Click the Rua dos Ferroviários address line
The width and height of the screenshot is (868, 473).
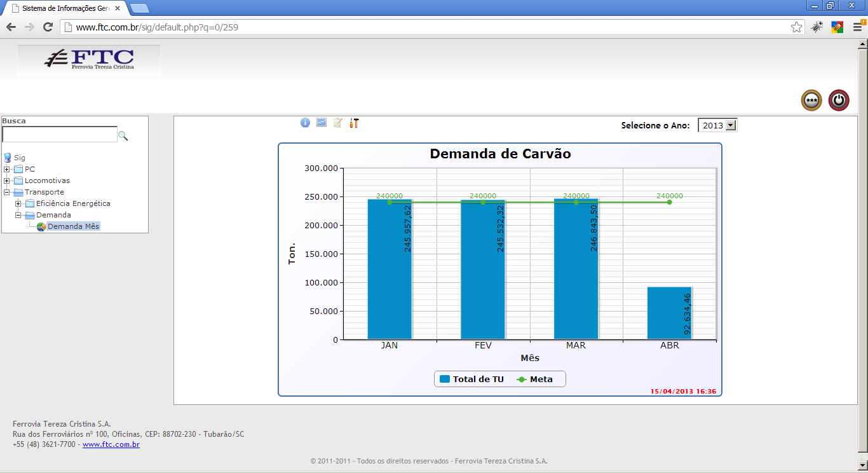[128, 434]
